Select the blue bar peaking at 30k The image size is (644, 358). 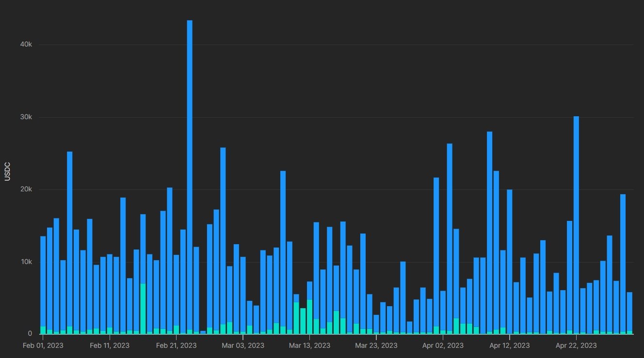click(576, 223)
